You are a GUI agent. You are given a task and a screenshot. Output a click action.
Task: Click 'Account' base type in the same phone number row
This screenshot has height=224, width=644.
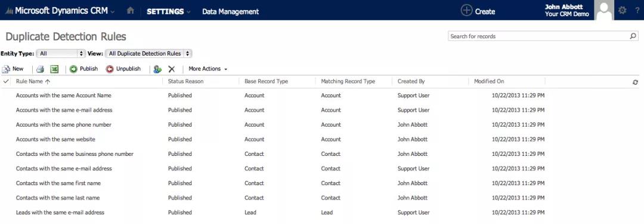pos(254,125)
